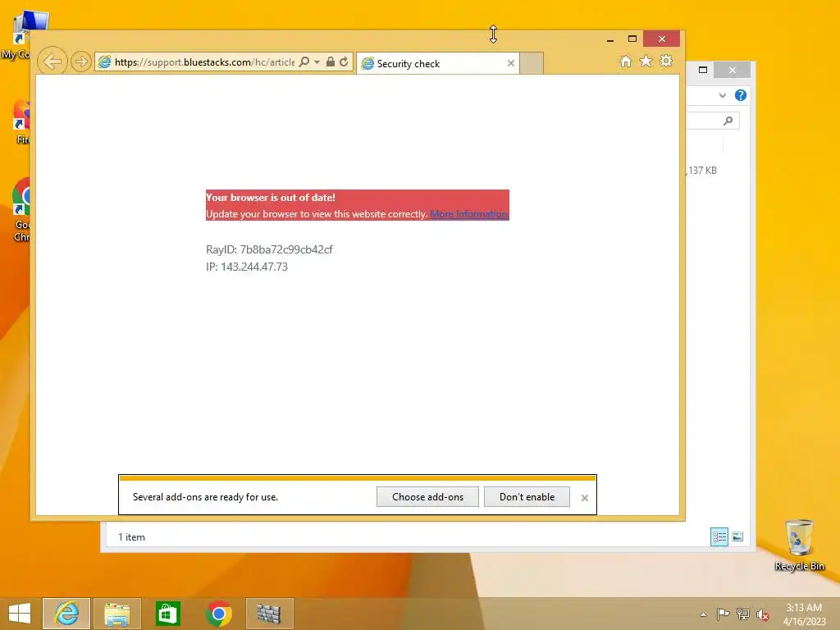Click the browser Forward arrow button

81,62
